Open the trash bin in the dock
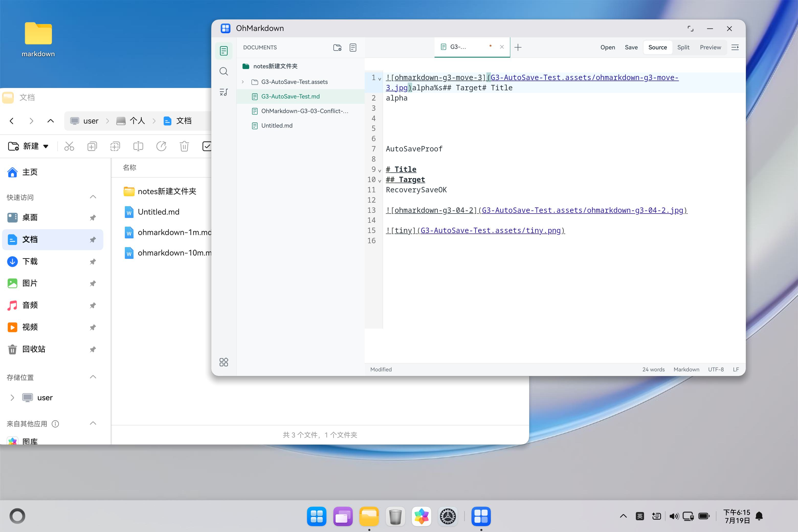 pos(395,516)
